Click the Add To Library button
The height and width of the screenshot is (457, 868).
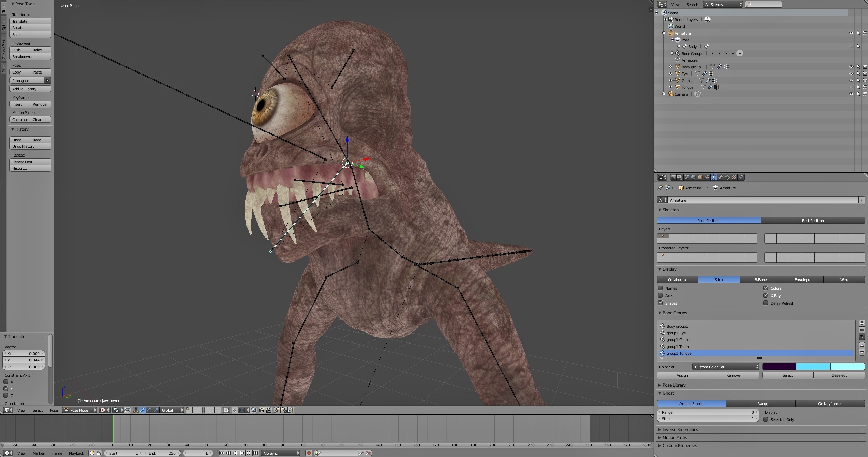click(x=30, y=89)
